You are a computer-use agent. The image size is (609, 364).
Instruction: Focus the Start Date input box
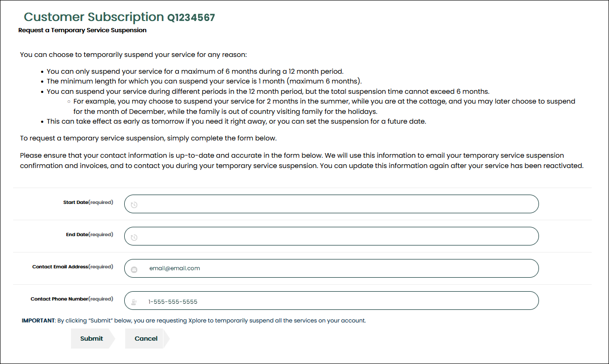[332, 204]
